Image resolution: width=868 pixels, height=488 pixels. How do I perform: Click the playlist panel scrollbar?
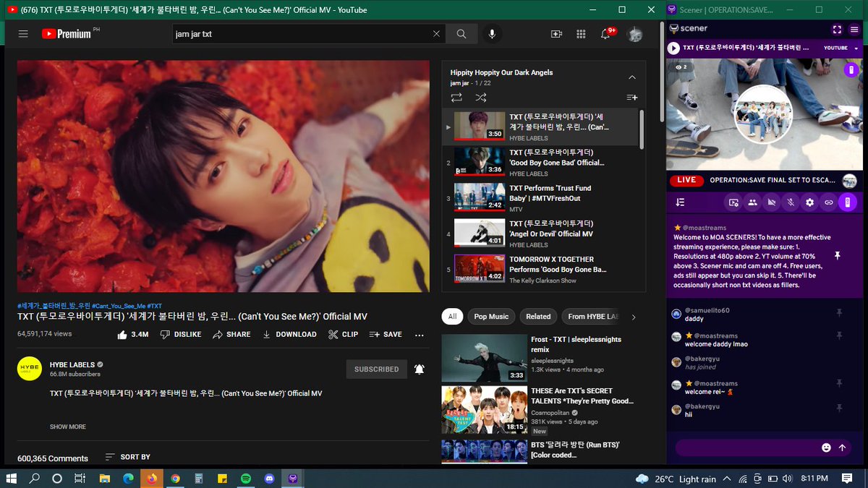(x=641, y=130)
